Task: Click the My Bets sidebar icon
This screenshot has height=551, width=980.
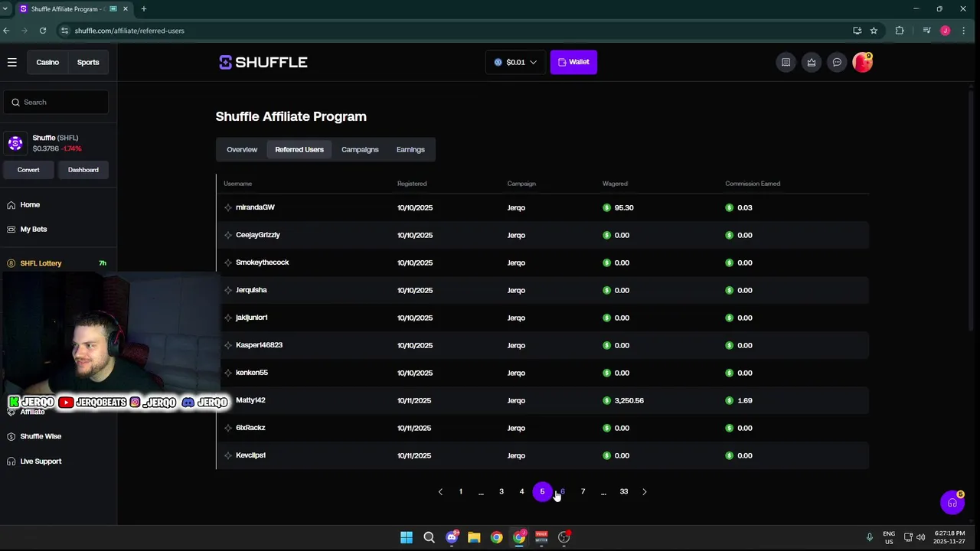Action: tap(11, 229)
